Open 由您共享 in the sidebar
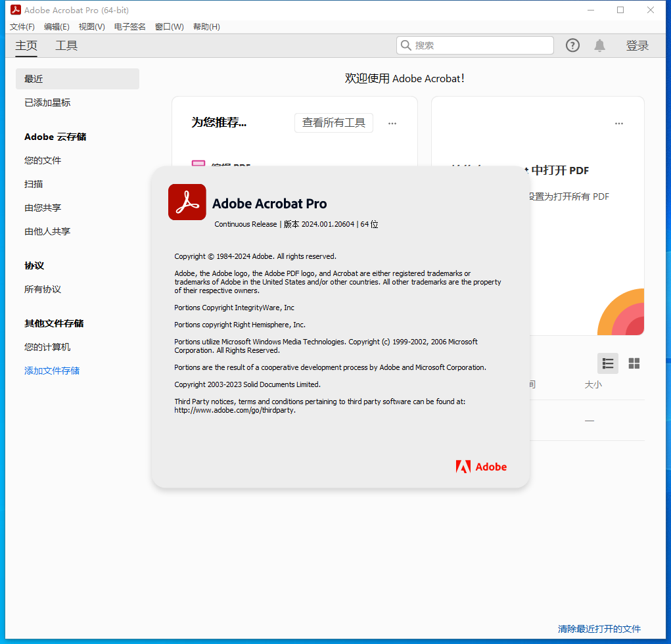671x644 pixels. pyautogui.click(x=42, y=208)
